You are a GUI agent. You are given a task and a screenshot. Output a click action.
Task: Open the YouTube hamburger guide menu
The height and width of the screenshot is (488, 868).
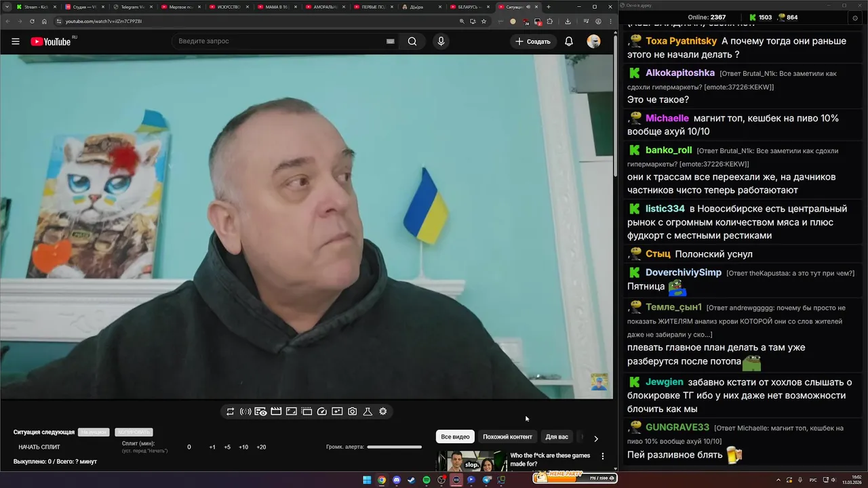[x=16, y=41]
